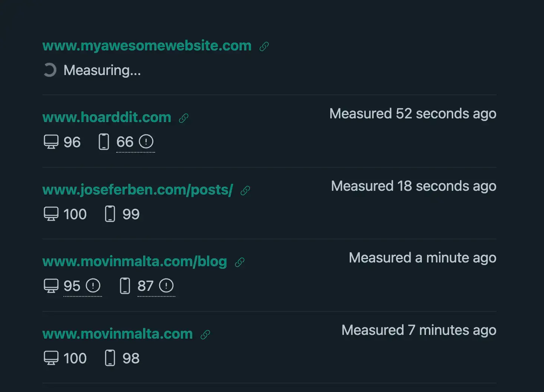Click hoarddit mobile score 66
Image resolution: width=544 pixels, height=392 pixels.
(125, 142)
